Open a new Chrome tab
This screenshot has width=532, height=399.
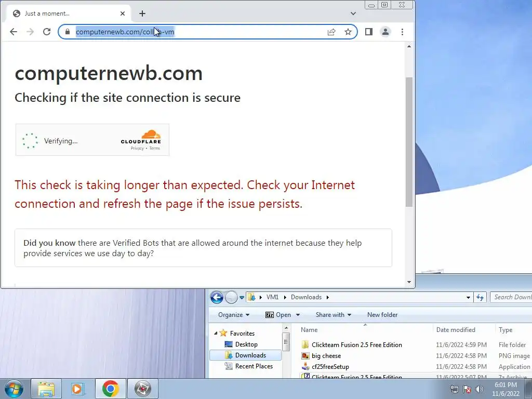click(x=142, y=14)
